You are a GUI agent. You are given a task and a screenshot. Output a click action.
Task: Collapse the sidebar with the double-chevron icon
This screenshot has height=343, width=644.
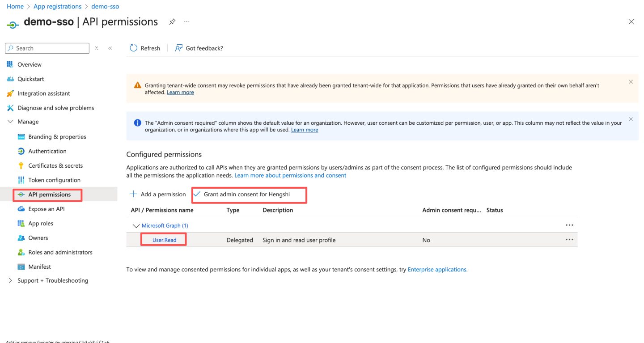point(110,48)
